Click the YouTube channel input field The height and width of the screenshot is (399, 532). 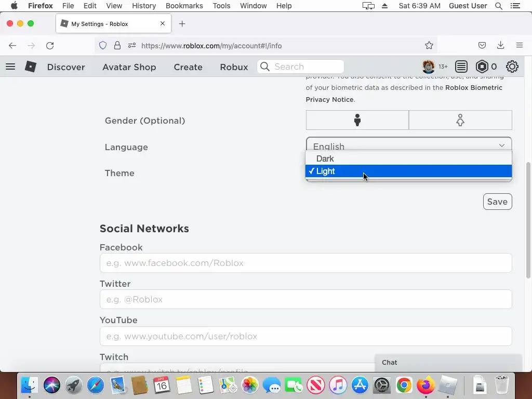pyautogui.click(x=305, y=336)
